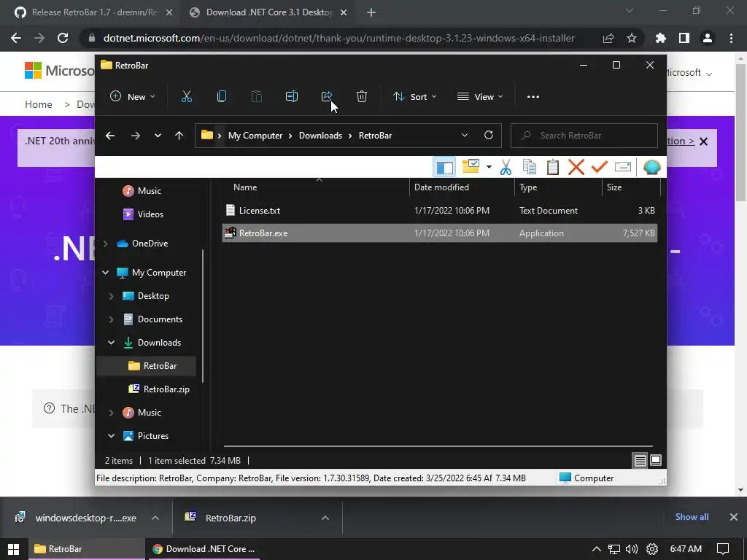The height and width of the screenshot is (560, 747).
Task: Open the Sort dropdown menu
Action: [415, 97]
